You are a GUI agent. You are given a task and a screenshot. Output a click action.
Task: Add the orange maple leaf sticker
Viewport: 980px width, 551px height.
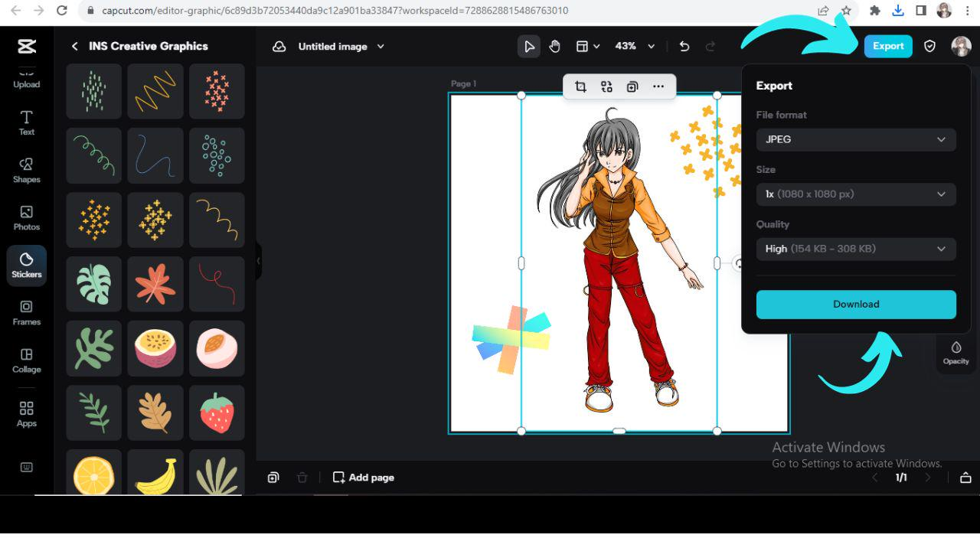click(155, 284)
